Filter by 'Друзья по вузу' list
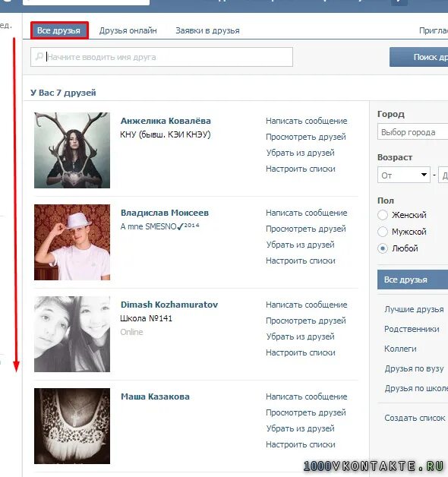This screenshot has height=477, width=448. coord(414,368)
